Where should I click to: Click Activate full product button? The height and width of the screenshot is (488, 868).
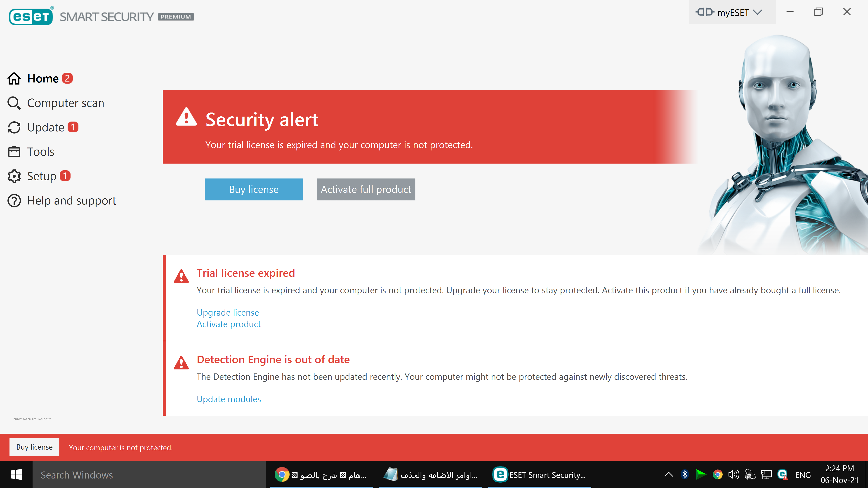[366, 189]
